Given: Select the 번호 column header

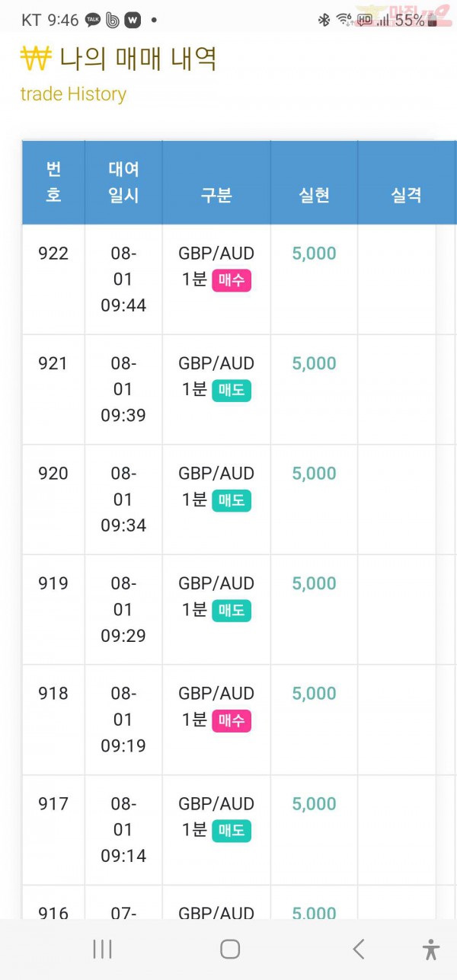Looking at the screenshot, I should [x=53, y=182].
